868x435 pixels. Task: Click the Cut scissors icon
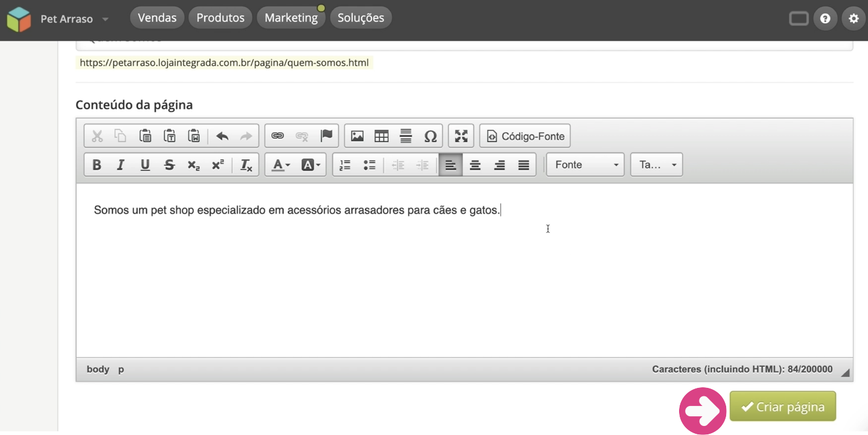point(97,136)
